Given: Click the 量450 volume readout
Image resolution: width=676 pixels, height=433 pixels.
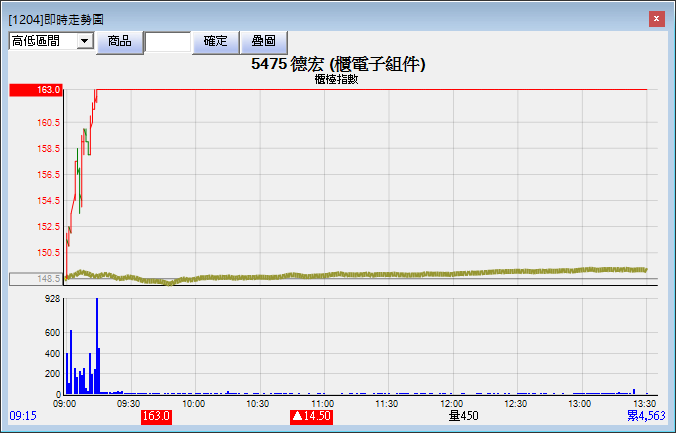Looking at the screenshot, I should click(x=464, y=416).
